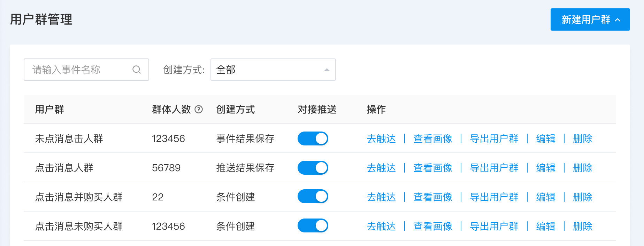Click the 对接推送 column header

click(x=317, y=109)
